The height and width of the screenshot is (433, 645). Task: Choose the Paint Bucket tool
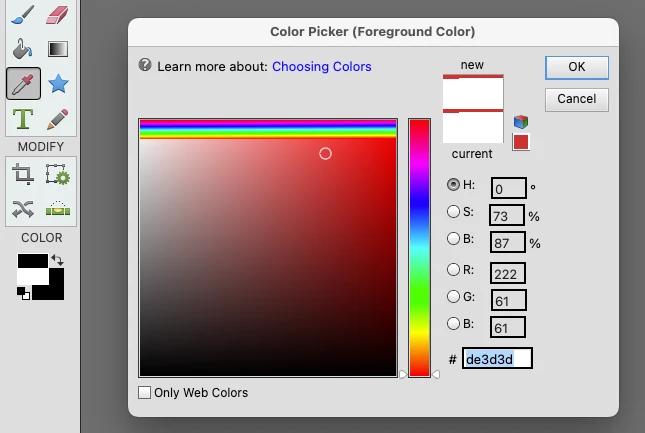click(22, 49)
